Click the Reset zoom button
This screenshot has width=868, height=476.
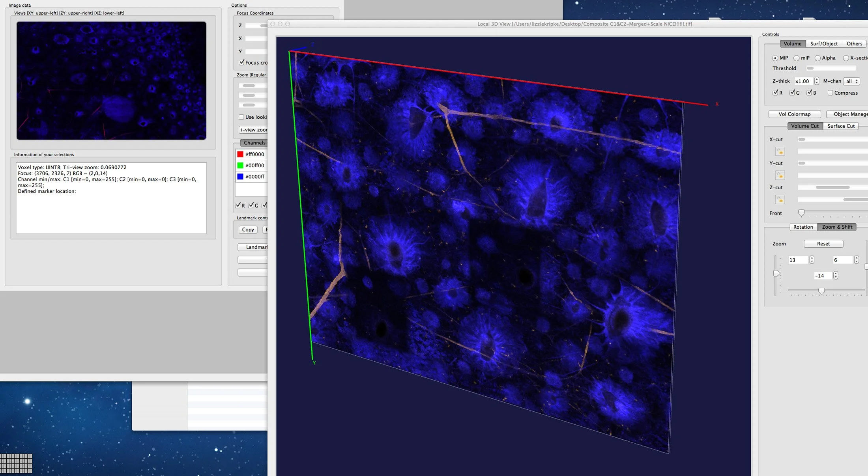[x=823, y=244]
